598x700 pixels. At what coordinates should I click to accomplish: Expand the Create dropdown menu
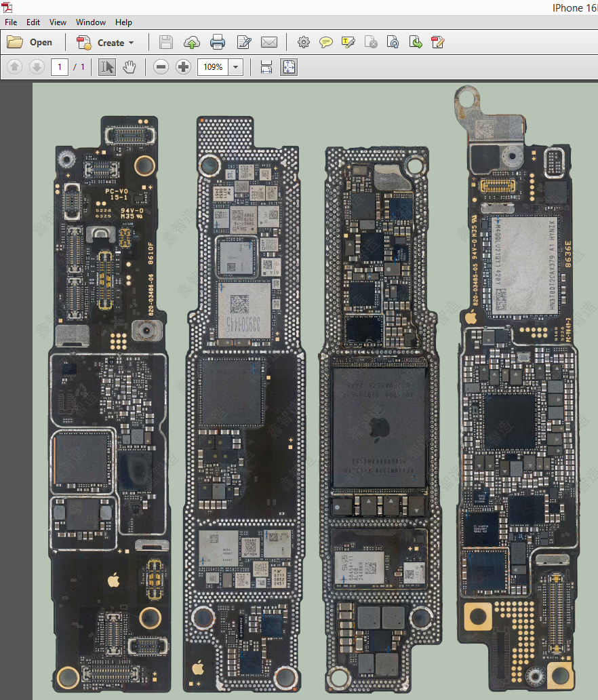point(131,43)
